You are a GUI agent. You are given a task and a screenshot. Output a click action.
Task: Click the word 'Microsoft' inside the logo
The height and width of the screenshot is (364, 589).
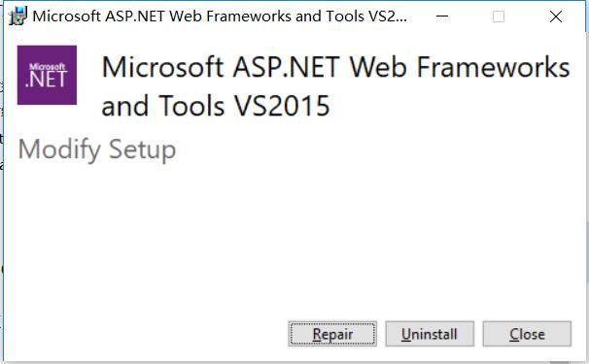click(48, 66)
